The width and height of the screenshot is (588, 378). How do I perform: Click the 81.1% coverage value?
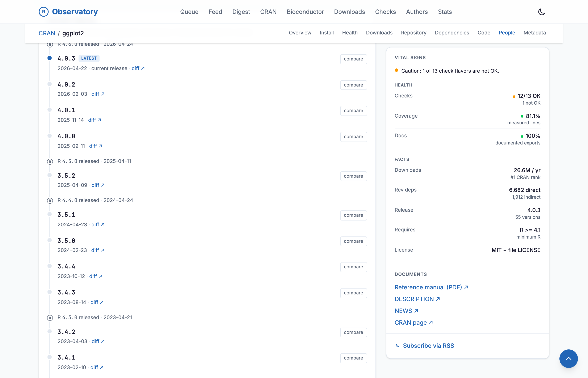click(533, 116)
